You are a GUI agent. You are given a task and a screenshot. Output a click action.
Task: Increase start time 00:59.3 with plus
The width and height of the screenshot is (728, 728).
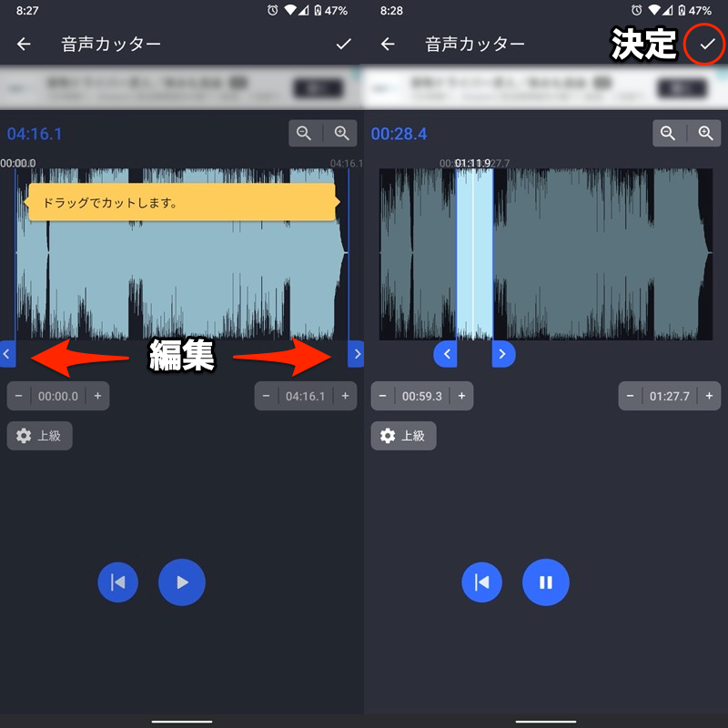[x=461, y=397]
